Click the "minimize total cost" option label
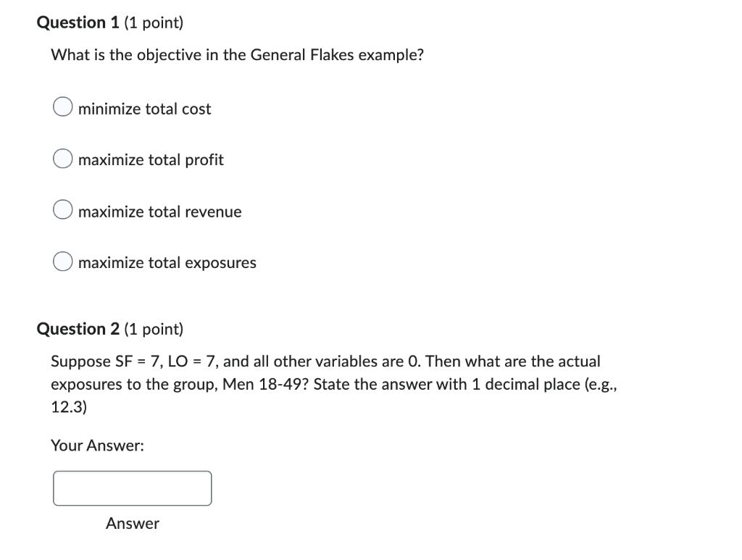Viewport: 742px width, 560px height. pyautogui.click(x=144, y=109)
